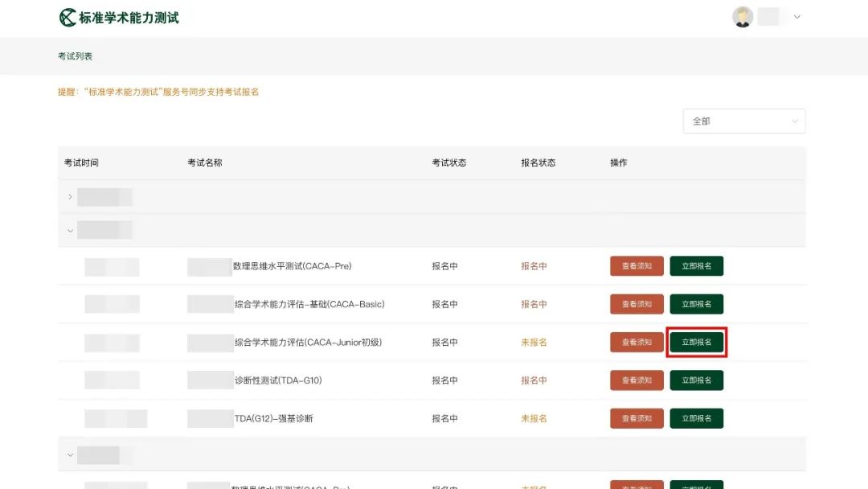Expand the first collapsed exam date group

[70, 196]
